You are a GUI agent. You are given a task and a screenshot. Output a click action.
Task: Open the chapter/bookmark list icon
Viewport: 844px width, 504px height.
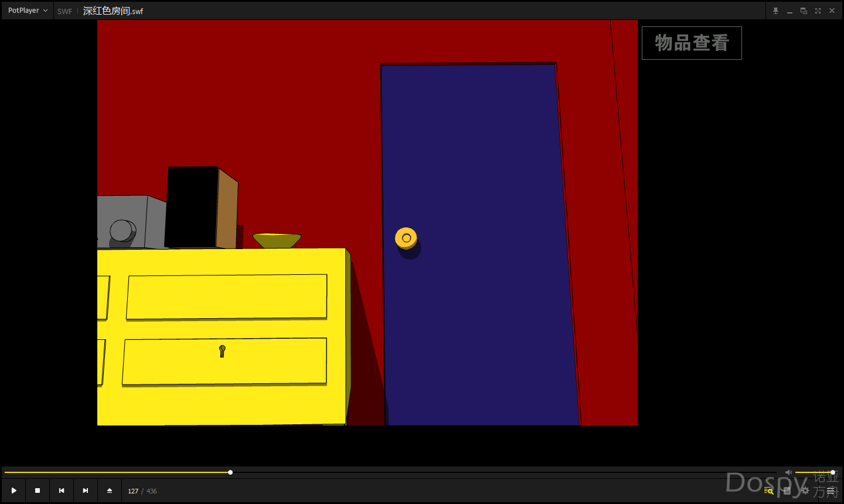point(787,491)
